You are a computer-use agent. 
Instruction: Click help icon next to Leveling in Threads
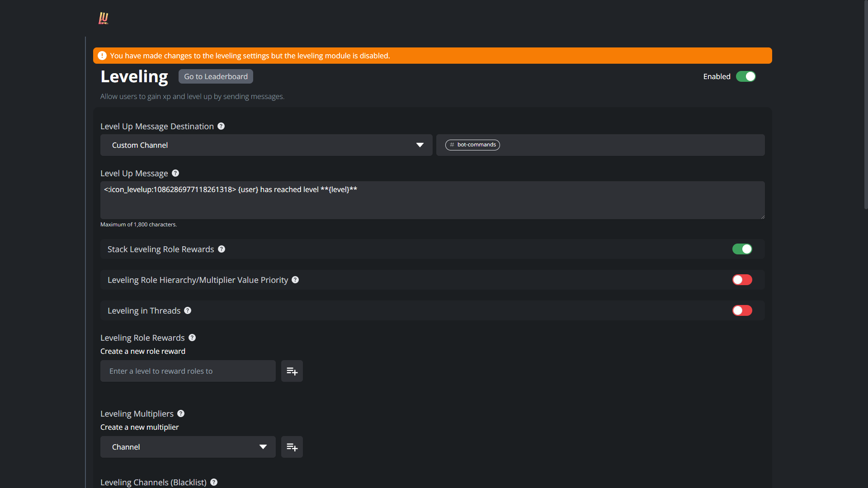coord(188,311)
